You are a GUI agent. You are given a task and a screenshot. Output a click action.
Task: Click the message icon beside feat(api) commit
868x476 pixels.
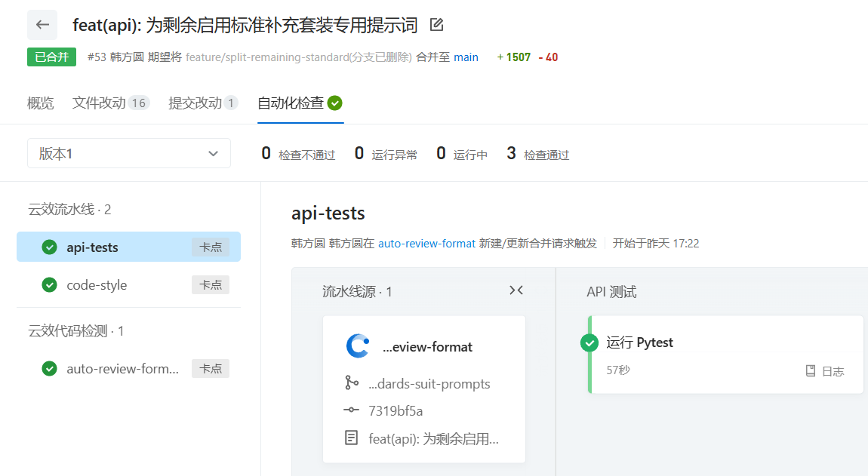click(351, 438)
